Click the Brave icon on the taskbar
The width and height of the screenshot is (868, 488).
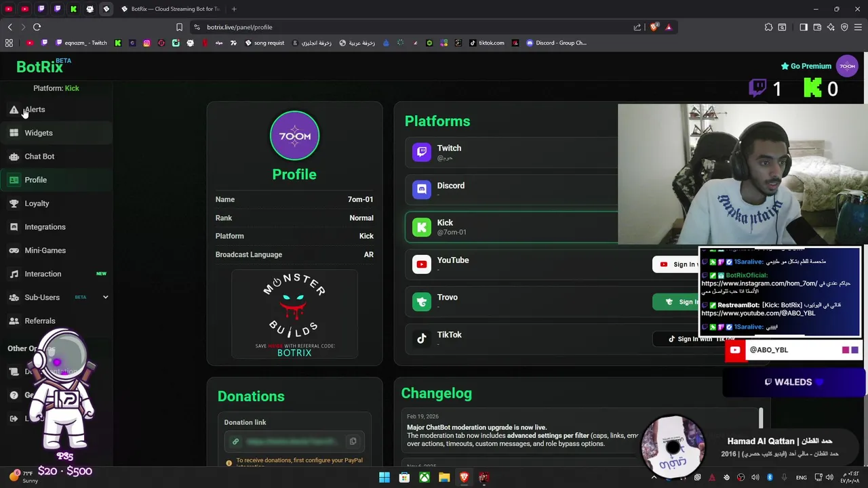(x=464, y=478)
